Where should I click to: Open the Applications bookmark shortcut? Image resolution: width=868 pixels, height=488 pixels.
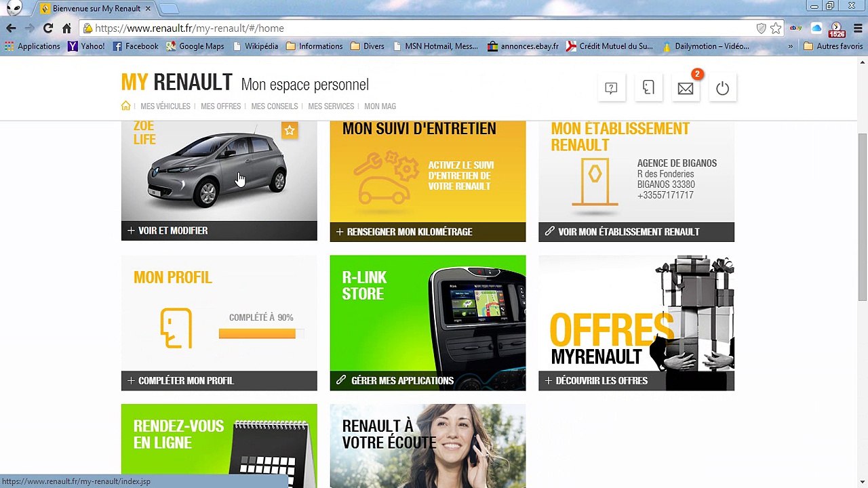point(33,46)
